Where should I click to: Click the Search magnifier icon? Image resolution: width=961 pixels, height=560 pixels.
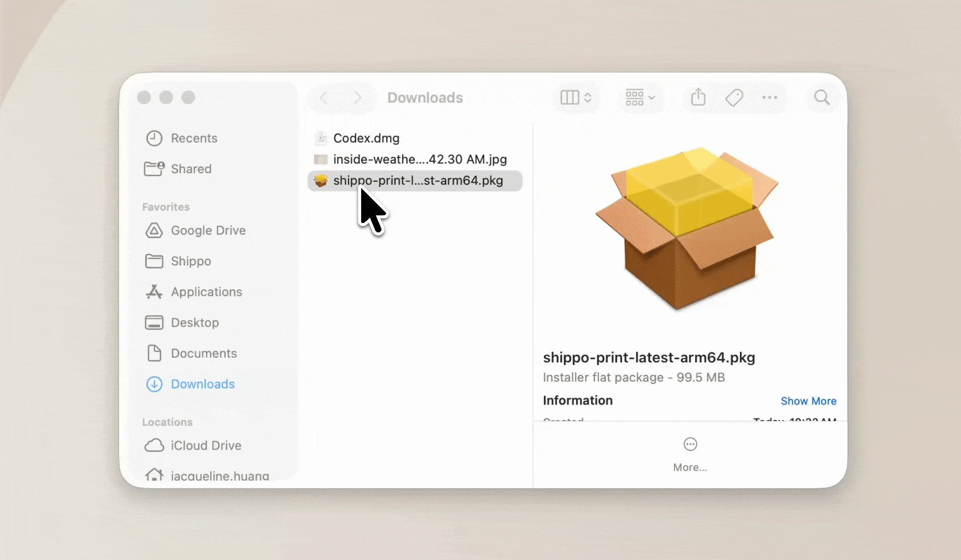coord(821,97)
